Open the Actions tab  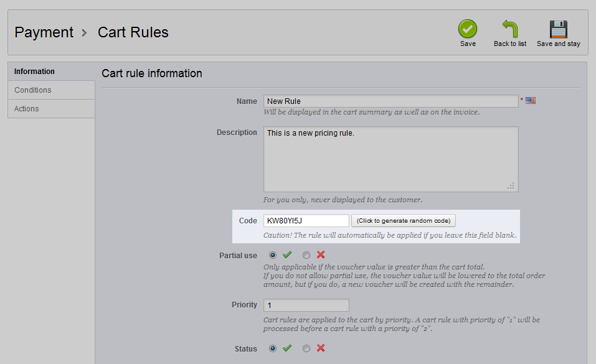(51, 109)
